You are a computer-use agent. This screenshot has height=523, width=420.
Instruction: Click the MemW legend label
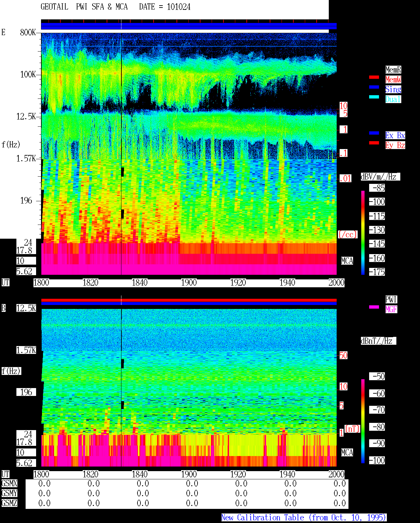click(x=393, y=79)
